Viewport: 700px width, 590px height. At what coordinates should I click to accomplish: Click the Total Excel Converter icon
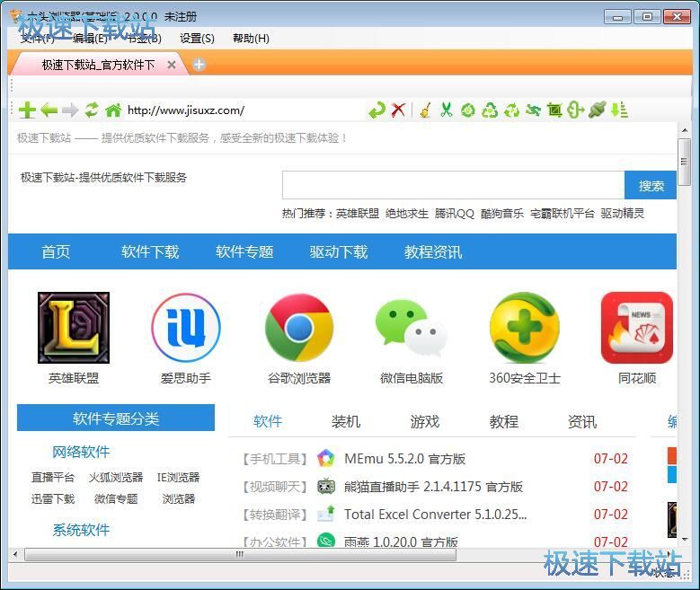(326, 515)
